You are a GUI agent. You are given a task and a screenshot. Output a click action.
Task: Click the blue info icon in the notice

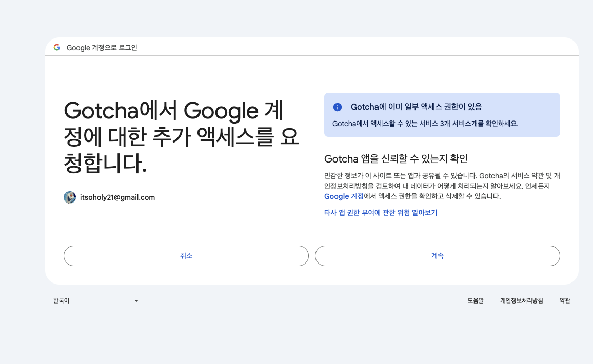tap(338, 107)
